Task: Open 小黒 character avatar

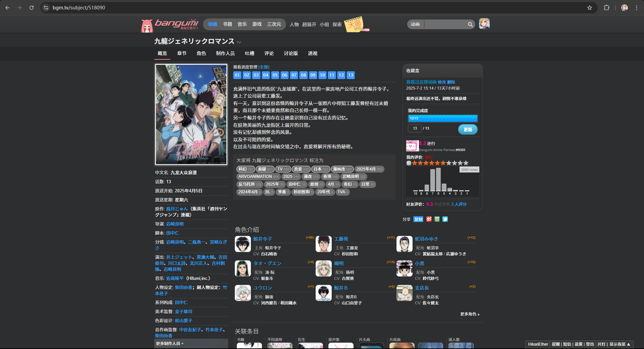Action: click(405, 268)
